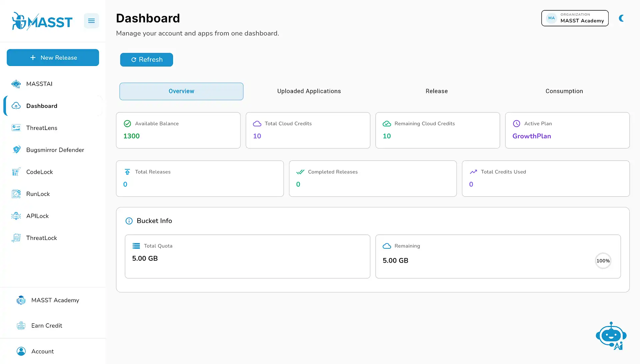640x364 pixels.
Task: Switch to Uploaded Applications tab
Action: coord(309,91)
